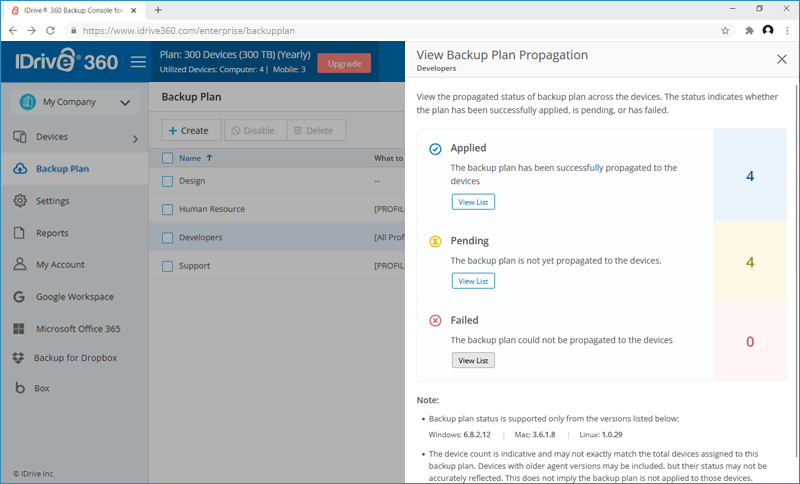Click the My Account person icon
The height and width of the screenshot is (484, 800).
(20, 265)
